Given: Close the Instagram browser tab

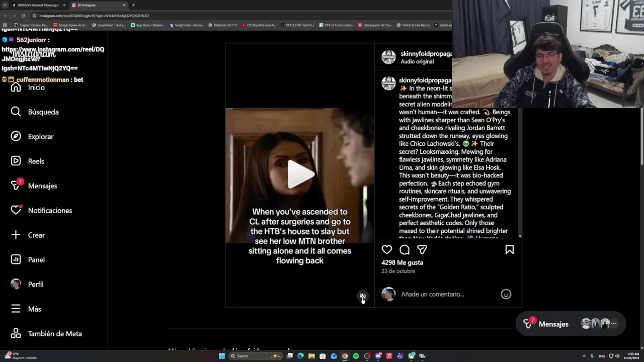Looking at the screenshot, I should [x=124, y=5].
